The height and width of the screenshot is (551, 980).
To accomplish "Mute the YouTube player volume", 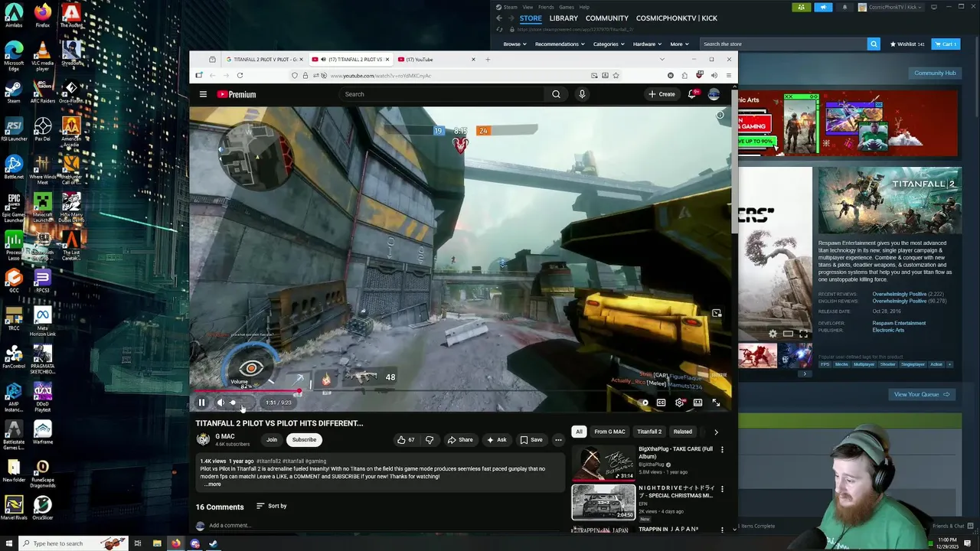I will [220, 403].
